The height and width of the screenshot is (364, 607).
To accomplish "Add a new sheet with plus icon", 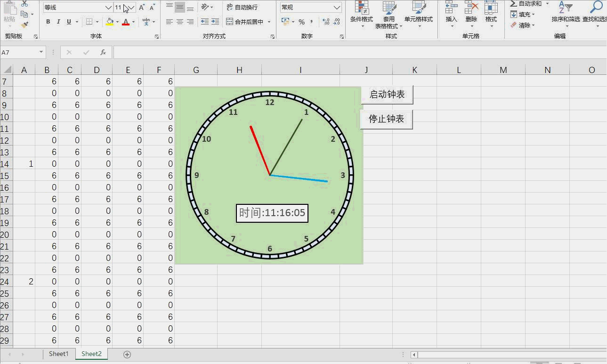I will coord(127,355).
